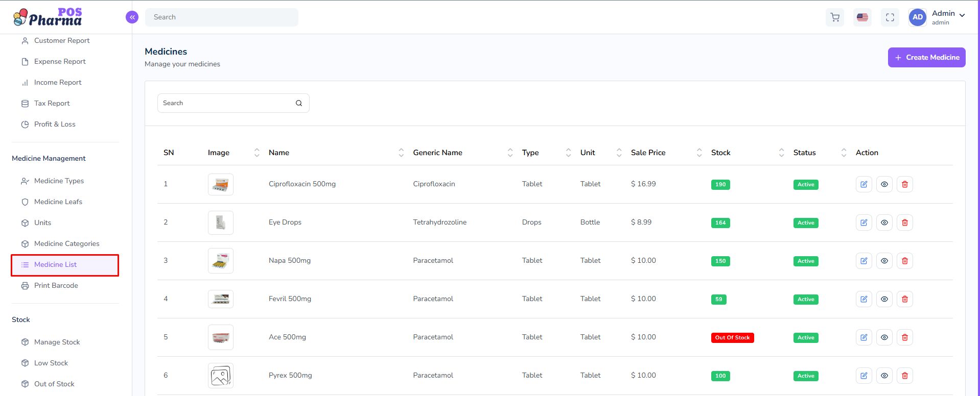This screenshot has width=980, height=396.
Task: Open the Admin user dropdown
Action: [947, 17]
